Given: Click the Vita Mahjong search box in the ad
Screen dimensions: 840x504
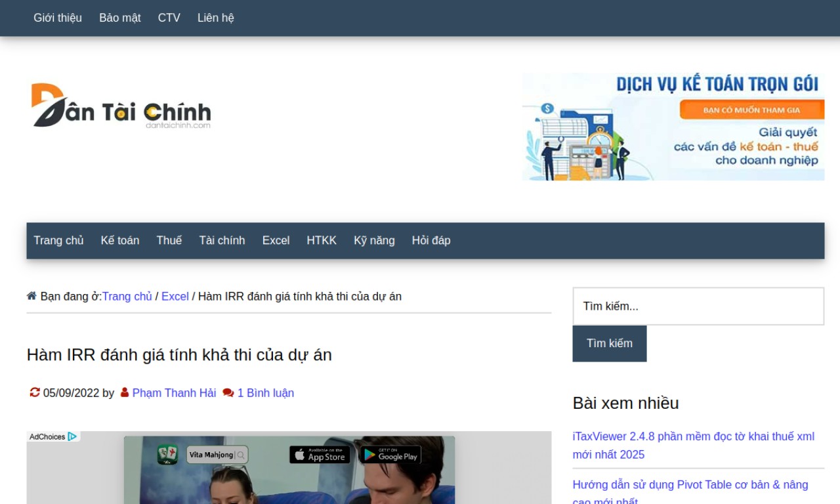Looking at the screenshot, I should point(217,455).
